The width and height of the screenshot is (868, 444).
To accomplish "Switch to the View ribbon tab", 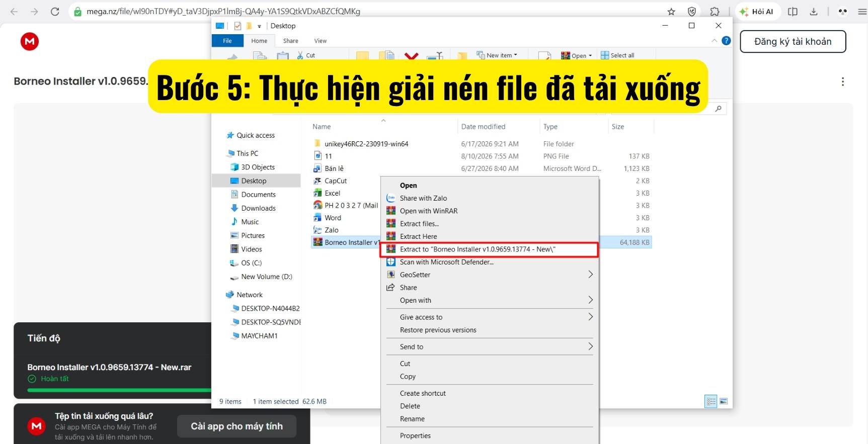I will click(x=321, y=41).
